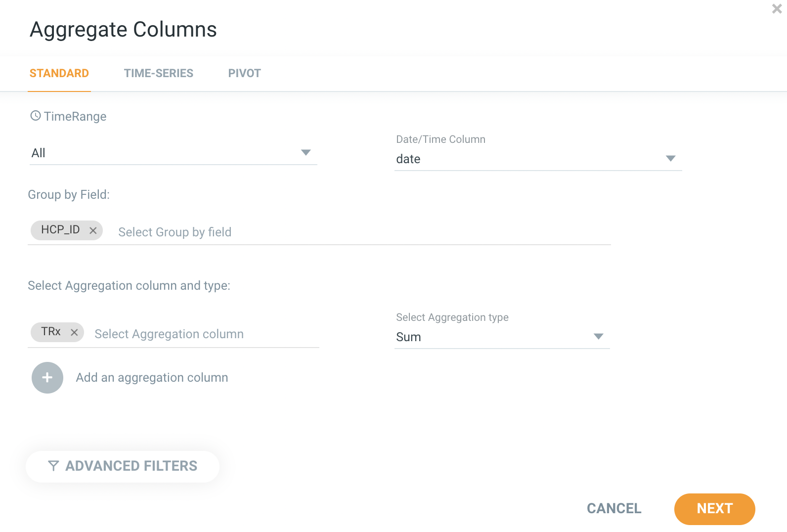Remove the HCP_ID group-by chip
Image resolution: width=787 pixels, height=532 pixels.
(x=93, y=230)
